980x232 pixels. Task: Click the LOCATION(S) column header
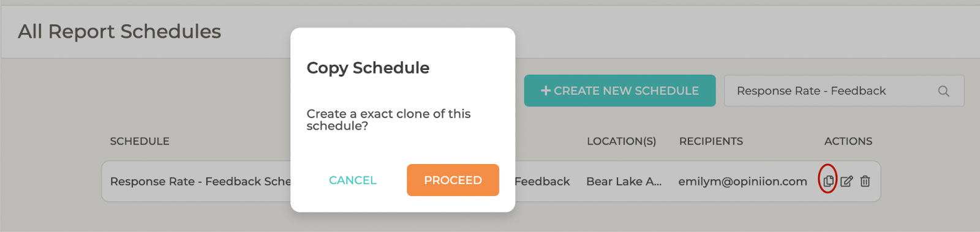[x=621, y=141]
